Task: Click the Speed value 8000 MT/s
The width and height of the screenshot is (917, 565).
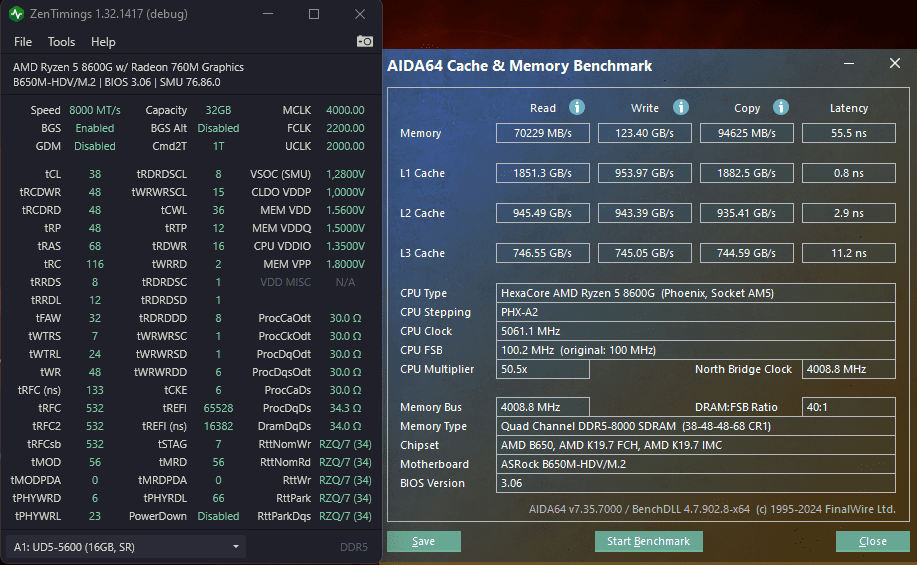Action: [95, 110]
